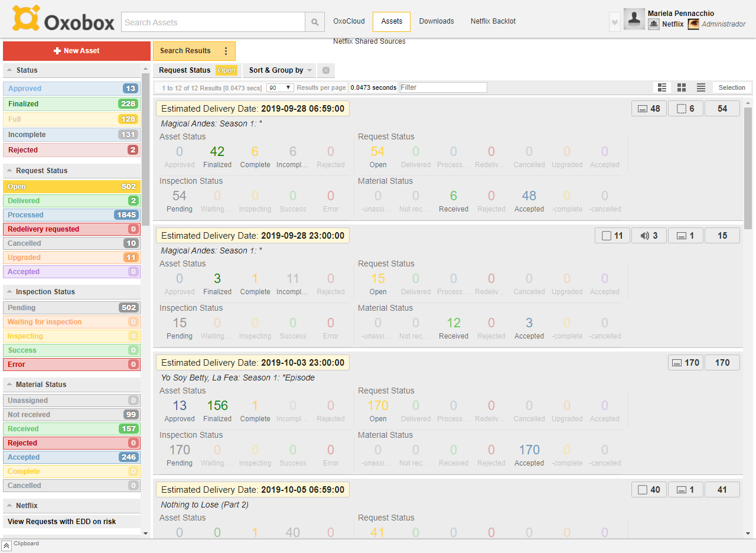The height and width of the screenshot is (553, 756).
Task: Collapse the Material Status sidebar section
Action: (x=71, y=385)
